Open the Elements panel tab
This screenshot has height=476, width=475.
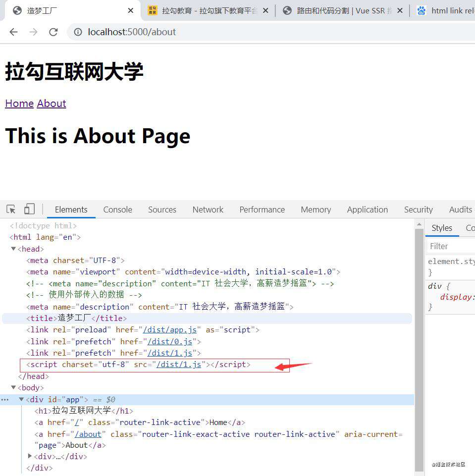click(71, 210)
